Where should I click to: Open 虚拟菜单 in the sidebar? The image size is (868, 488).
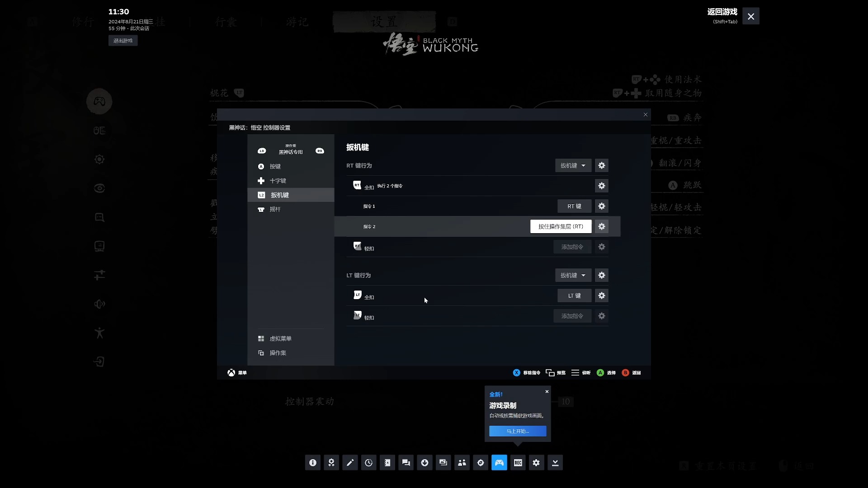pos(280,338)
